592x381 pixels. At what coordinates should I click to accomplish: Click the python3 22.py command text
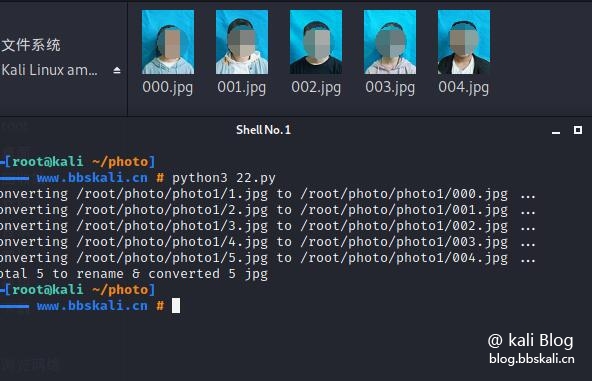(x=224, y=178)
